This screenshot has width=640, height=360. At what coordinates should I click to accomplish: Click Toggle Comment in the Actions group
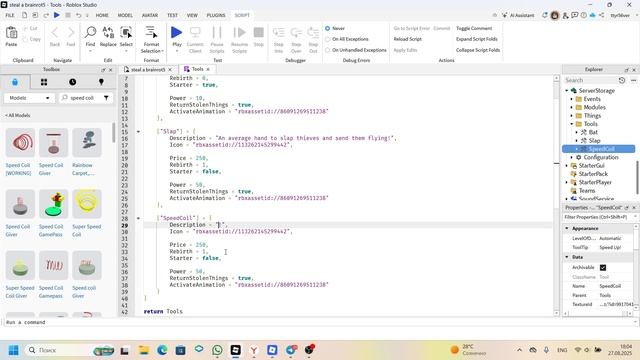tap(474, 29)
